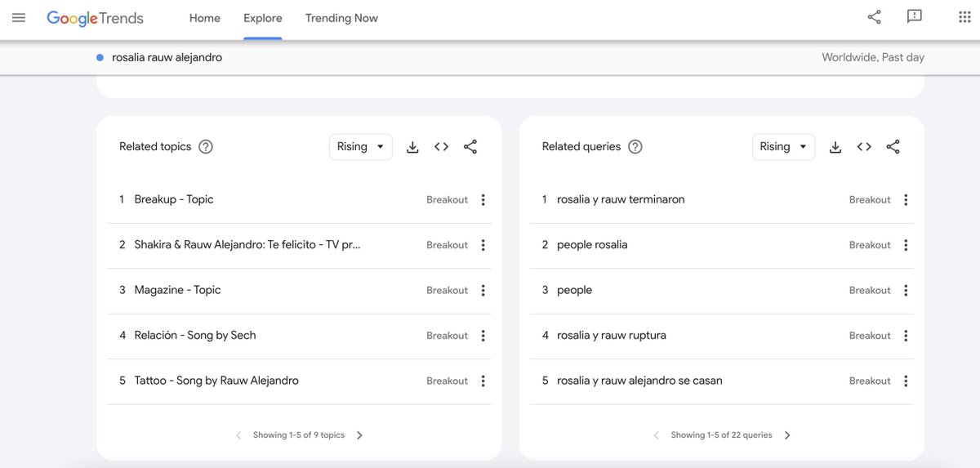The height and width of the screenshot is (468, 980).
Task: Open more options for rosalia y rauw terminaron
Action: coord(906,200)
